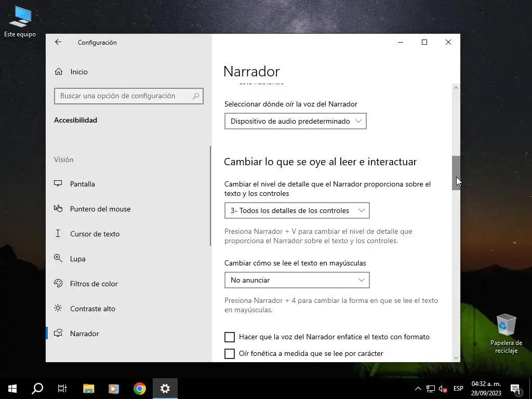
Task: Open the No anunciar capitalization dropdown
Action: [x=297, y=280]
